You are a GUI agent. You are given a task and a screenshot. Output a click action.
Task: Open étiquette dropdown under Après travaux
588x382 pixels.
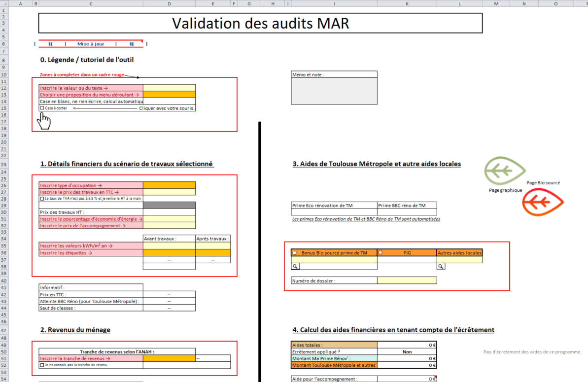coord(212,252)
